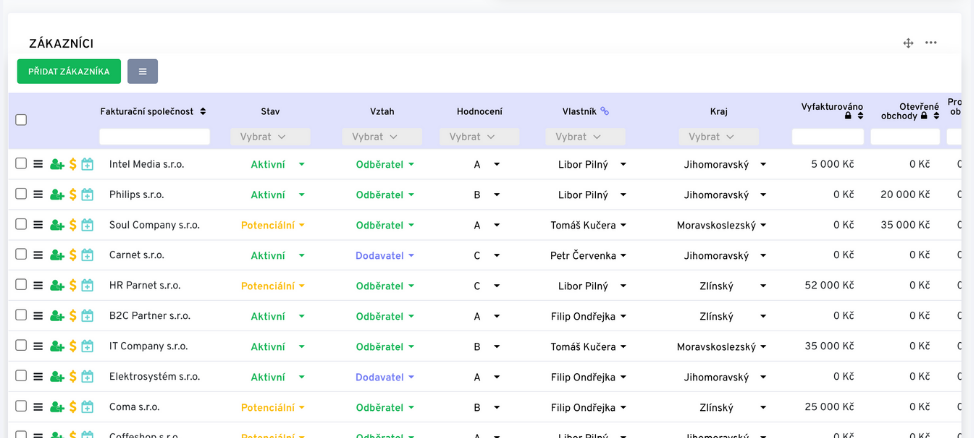The image size is (974, 438).
Task: Click dollar icon for Philips s.r.o.
Action: click(x=73, y=194)
